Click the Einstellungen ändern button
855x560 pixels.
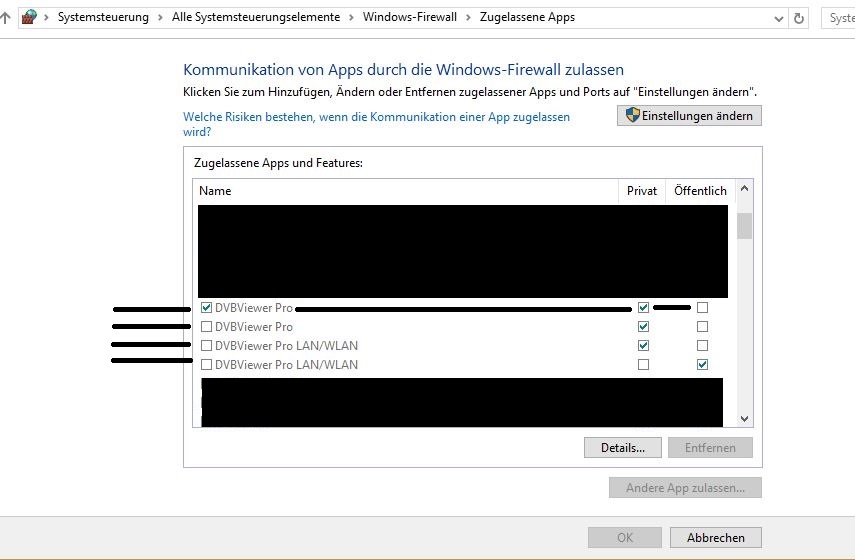click(x=689, y=116)
